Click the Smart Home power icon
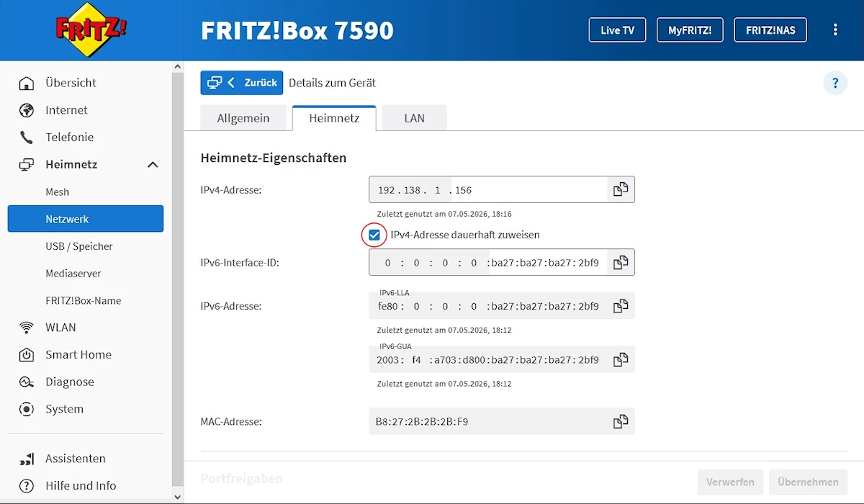 (x=27, y=355)
